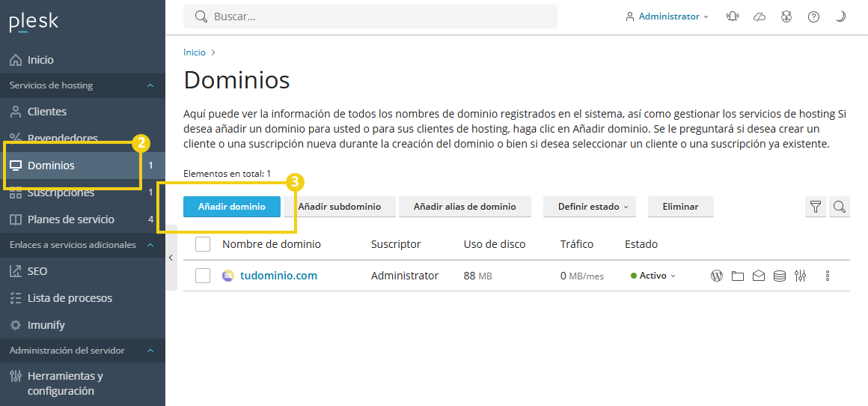Open Revendedores in the sidebar

(82, 139)
